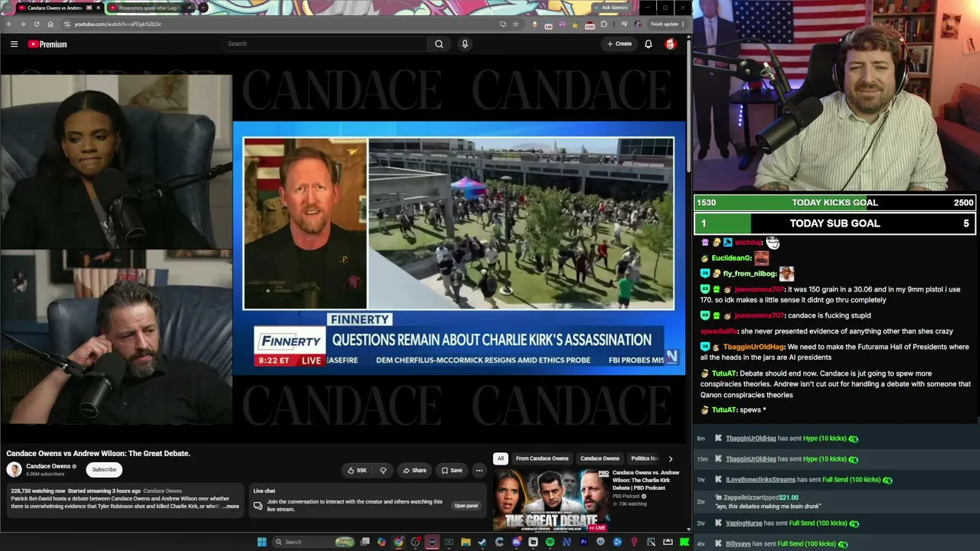The width and height of the screenshot is (980, 551).
Task: Select the All filter chip
Action: tap(501, 458)
